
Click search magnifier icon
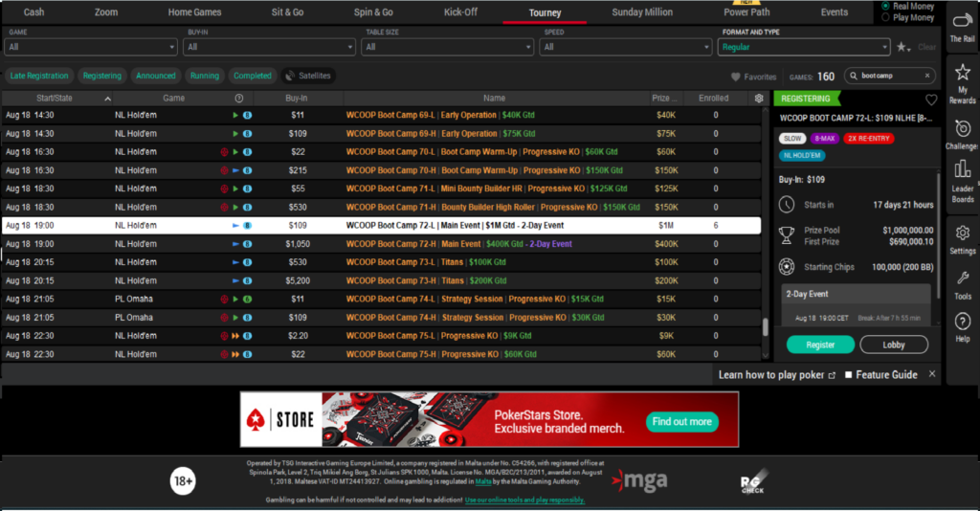(x=854, y=76)
